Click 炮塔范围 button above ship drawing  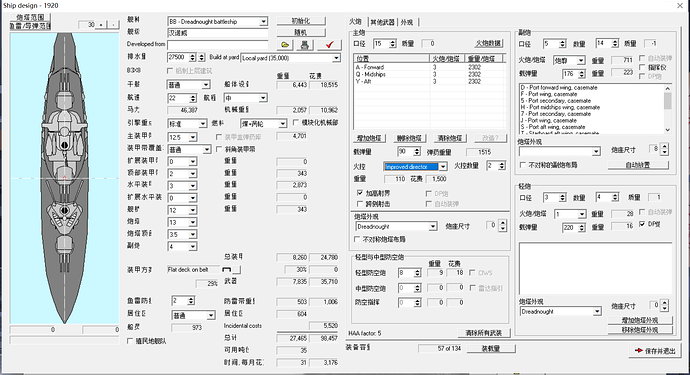30,17
